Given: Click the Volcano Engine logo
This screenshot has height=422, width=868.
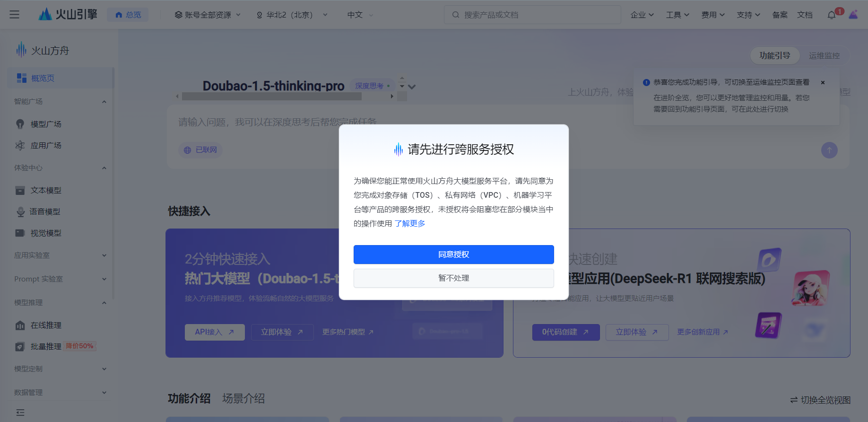Looking at the screenshot, I should point(68,14).
